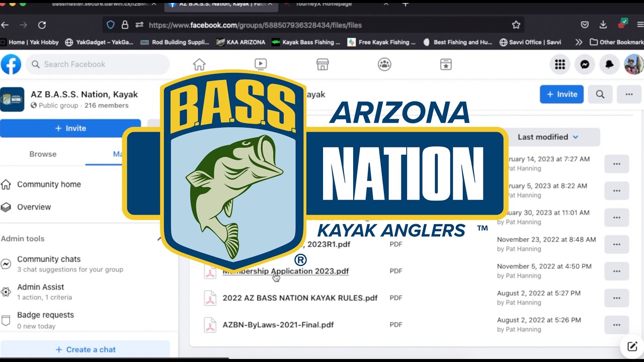Bookmark page with the star icon
The image size is (644, 362).
pos(516,25)
